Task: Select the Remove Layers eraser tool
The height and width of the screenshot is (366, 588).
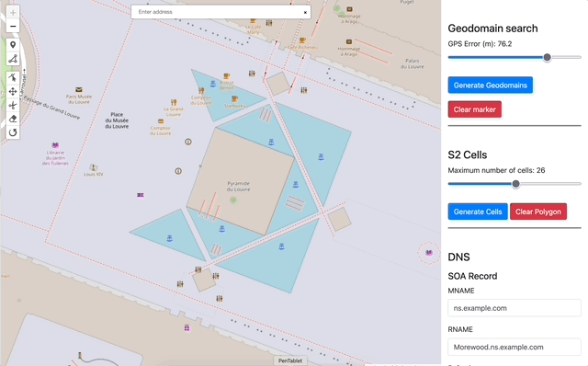Action: 13,119
